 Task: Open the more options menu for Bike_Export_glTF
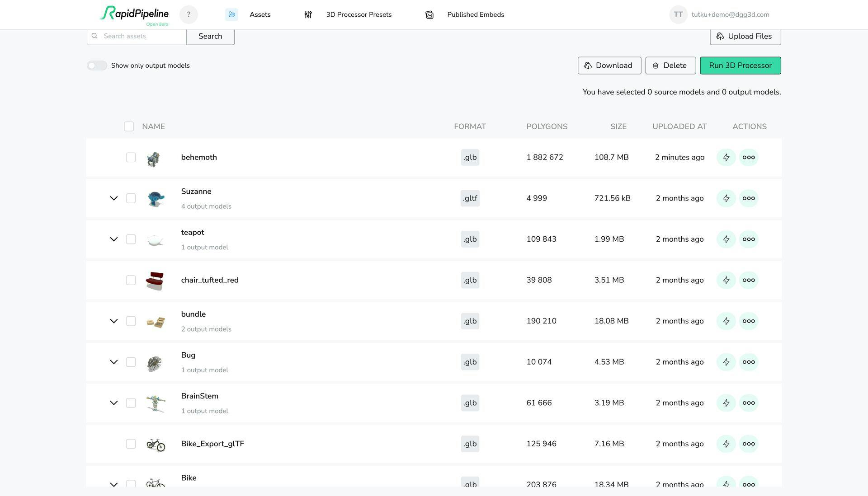pos(749,444)
